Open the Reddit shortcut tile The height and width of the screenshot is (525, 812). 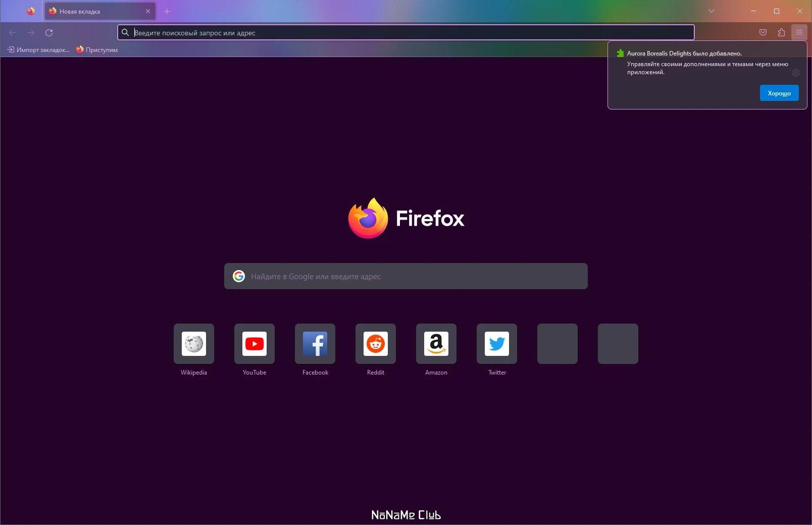376,344
